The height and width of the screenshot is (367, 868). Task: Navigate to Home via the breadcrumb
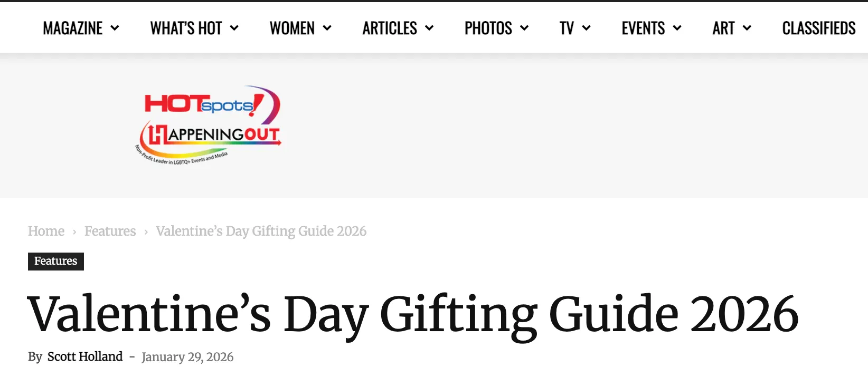point(46,231)
